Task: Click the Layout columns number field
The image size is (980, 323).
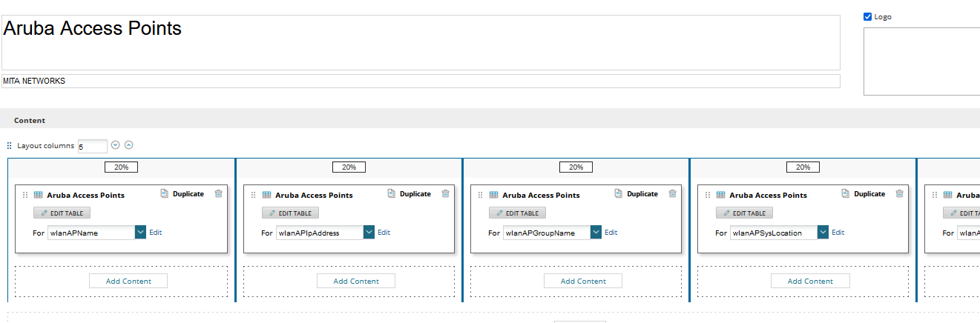Action: [92, 146]
